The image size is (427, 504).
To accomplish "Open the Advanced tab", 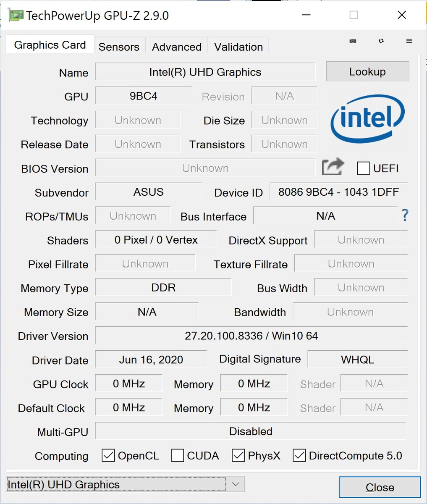I will tap(177, 47).
